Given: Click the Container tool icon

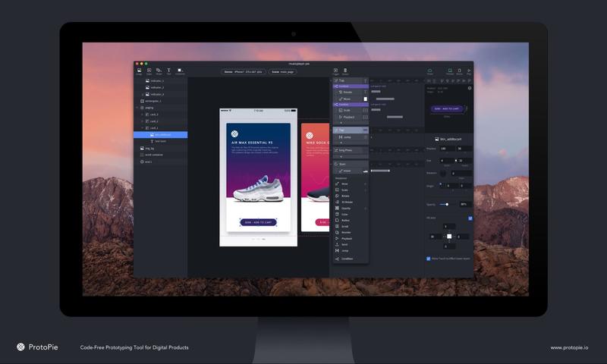Looking at the screenshot, I should (x=180, y=71).
